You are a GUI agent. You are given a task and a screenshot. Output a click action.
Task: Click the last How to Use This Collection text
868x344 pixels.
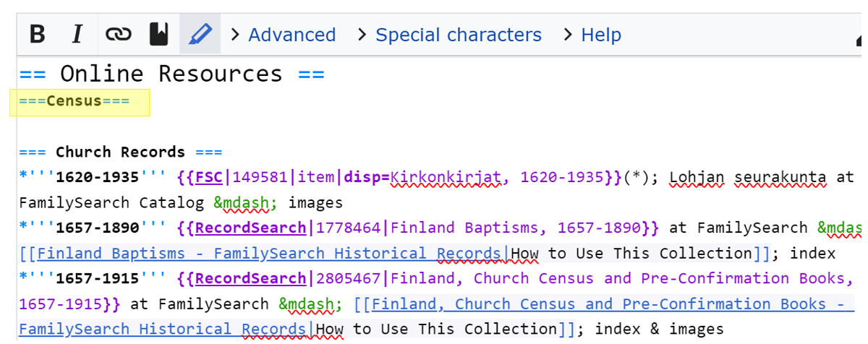click(x=437, y=330)
